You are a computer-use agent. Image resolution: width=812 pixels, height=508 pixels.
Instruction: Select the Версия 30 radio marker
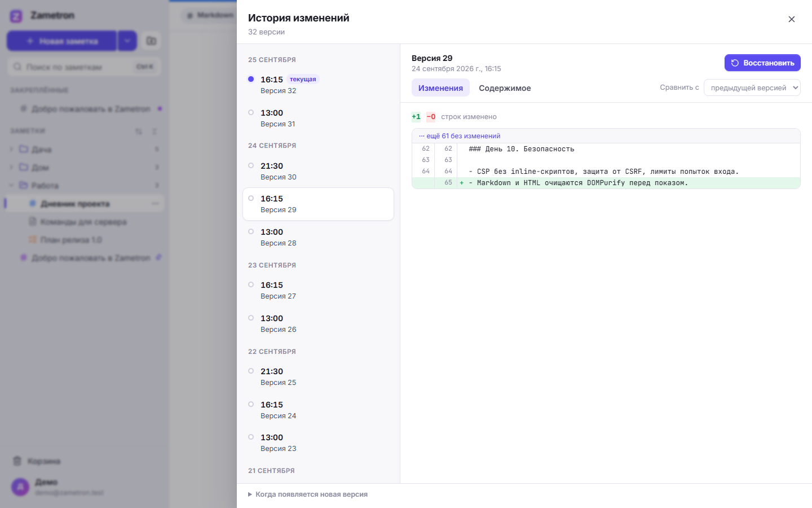pyautogui.click(x=251, y=165)
